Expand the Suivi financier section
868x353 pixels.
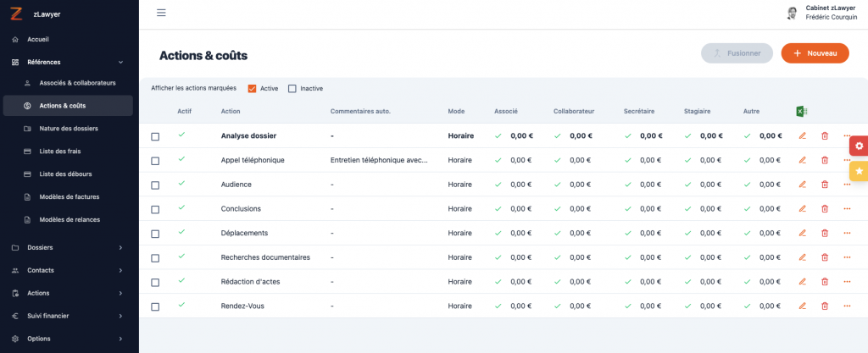68,316
